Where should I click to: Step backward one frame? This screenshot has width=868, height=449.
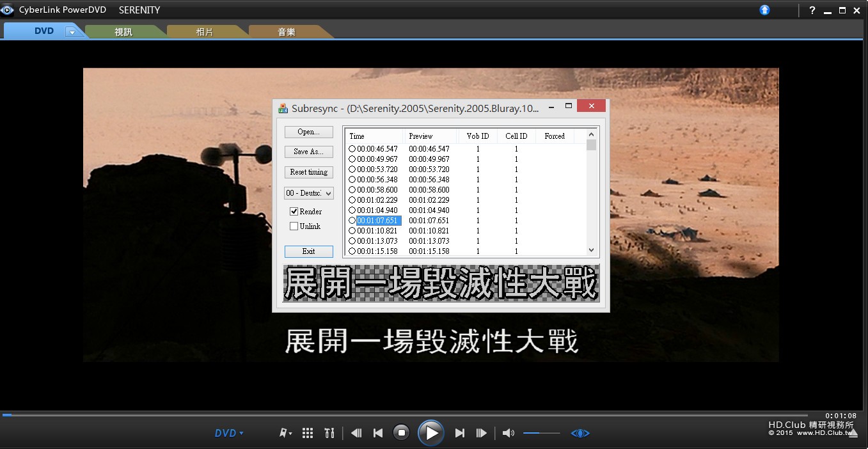click(356, 433)
